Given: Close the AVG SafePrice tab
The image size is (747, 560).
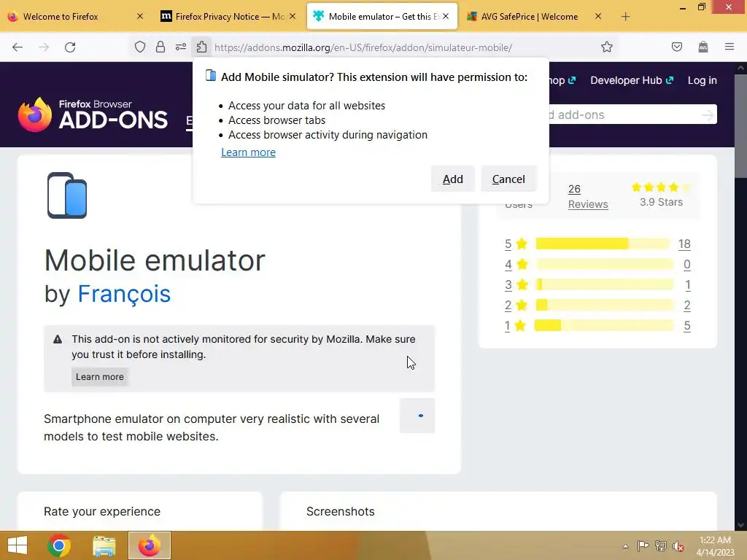Looking at the screenshot, I should [x=598, y=16].
